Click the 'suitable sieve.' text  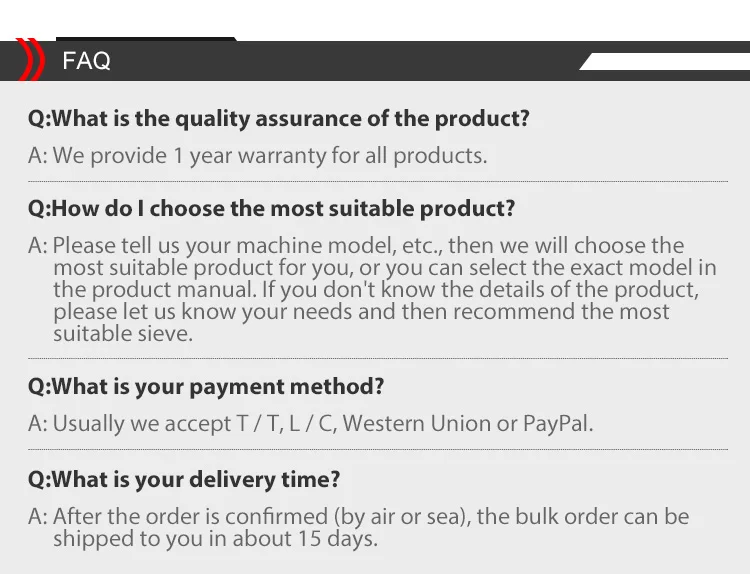coord(123,333)
